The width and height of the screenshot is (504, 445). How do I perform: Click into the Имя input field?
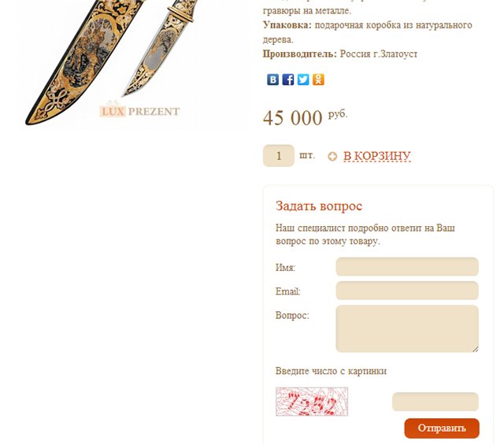407,266
